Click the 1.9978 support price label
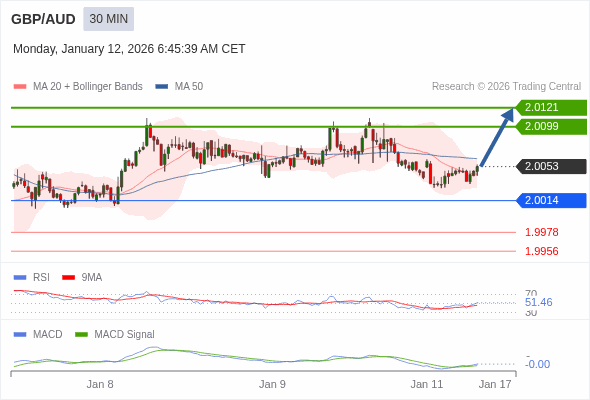This screenshot has width=590, height=400. [541, 232]
